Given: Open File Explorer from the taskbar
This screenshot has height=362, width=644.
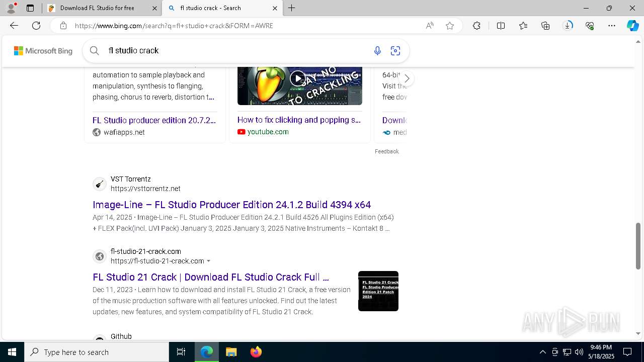Looking at the screenshot, I should point(231,352).
